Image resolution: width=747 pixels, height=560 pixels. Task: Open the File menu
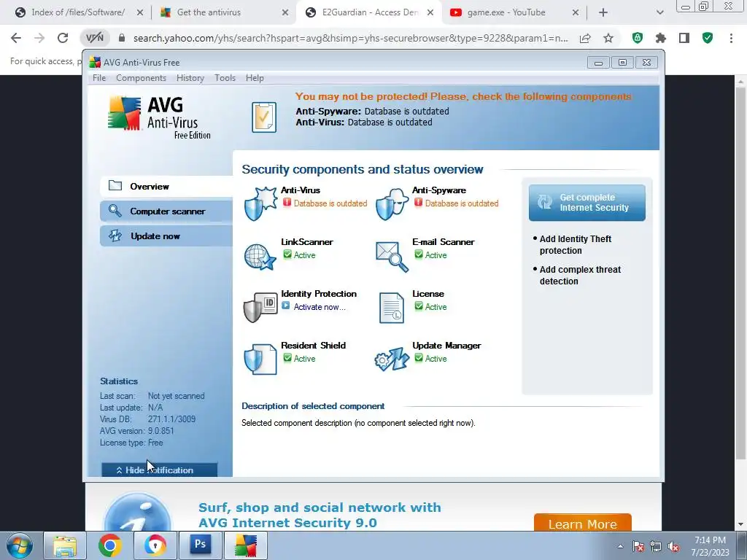coord(99,77)
